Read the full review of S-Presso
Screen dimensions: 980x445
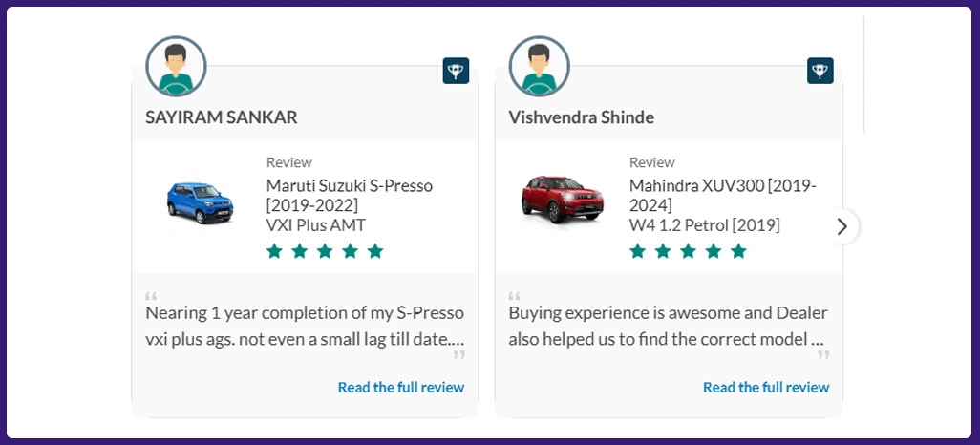point(400,387)
